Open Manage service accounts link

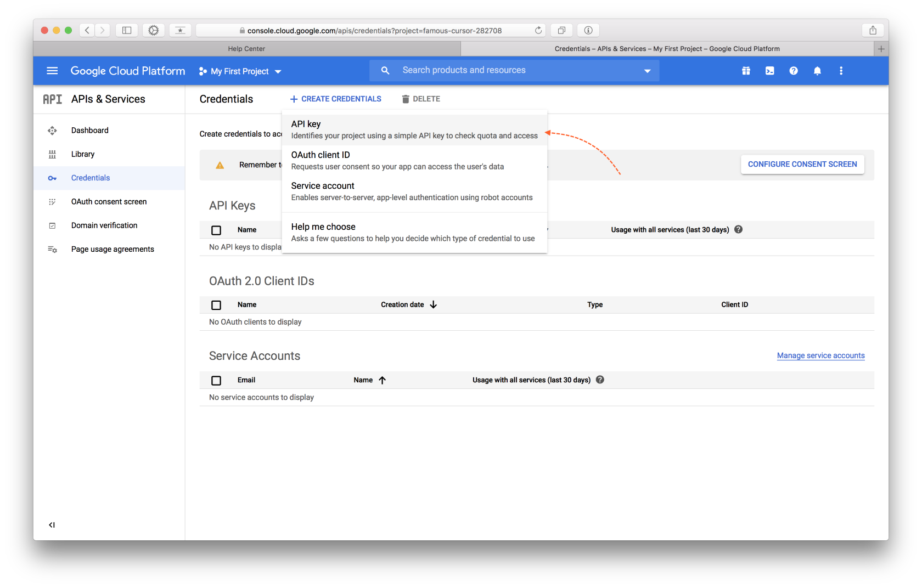(x=820, y=355)
